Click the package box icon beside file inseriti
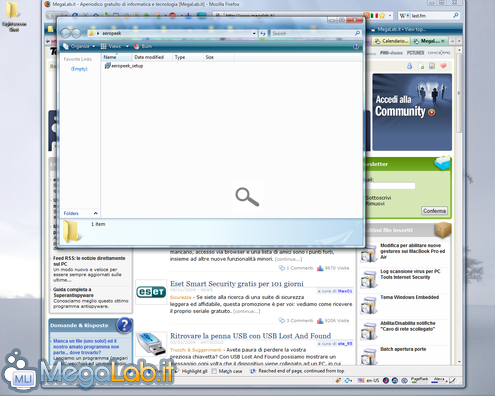This screenshot has height=396, width=495. pyautogui.click(x=443, y=230)
